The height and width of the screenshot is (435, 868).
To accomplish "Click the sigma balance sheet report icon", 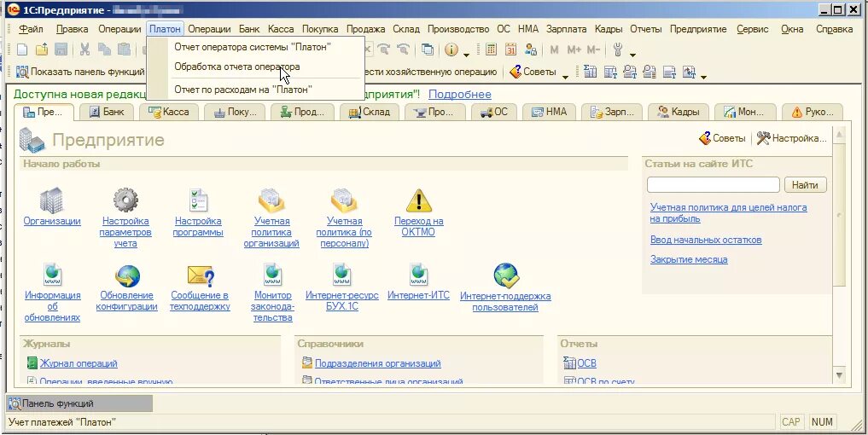I will 590,72.
